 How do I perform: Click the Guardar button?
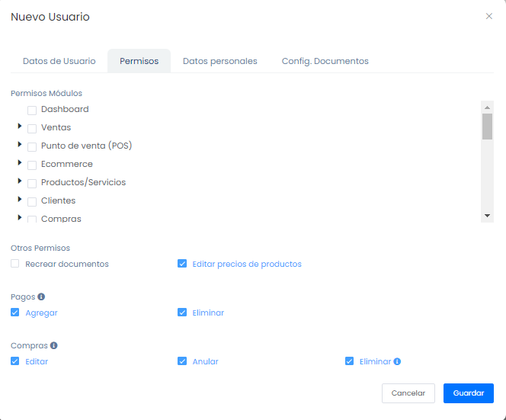click(468, 393)
